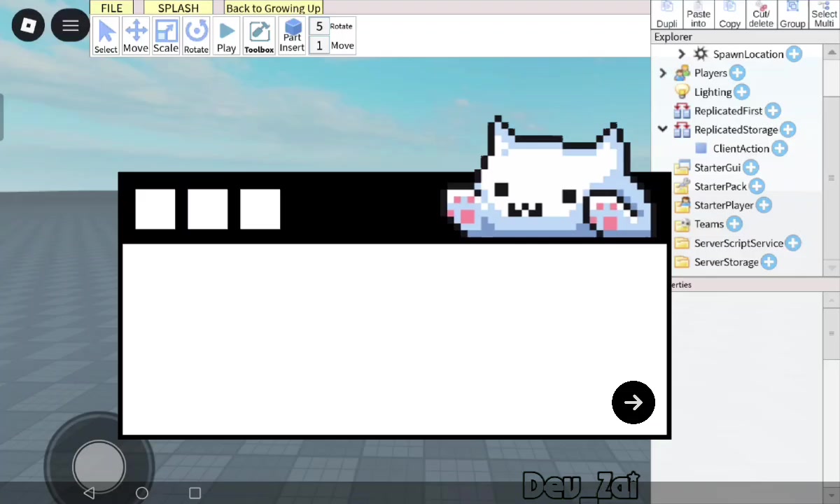The height and width of the screenshot is (504, 840).
Task: Select SpawnLocation in Explorer
Action: (748, 54)
